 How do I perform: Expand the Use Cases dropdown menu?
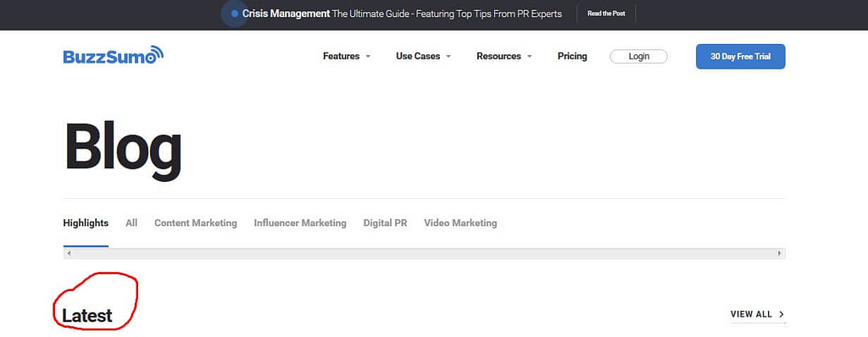click(x=424, y=57)
